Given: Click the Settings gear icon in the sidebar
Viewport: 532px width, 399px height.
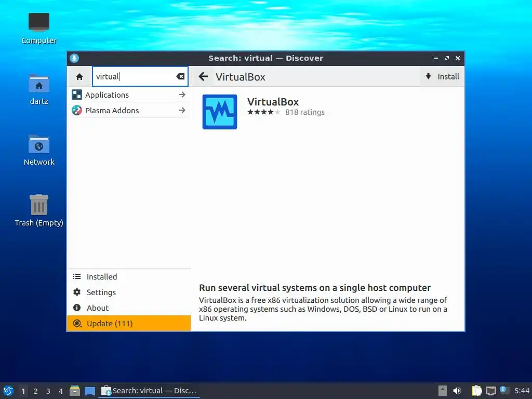Looking at the screenshot, I should pyautogui.click(x=77, y=292).
